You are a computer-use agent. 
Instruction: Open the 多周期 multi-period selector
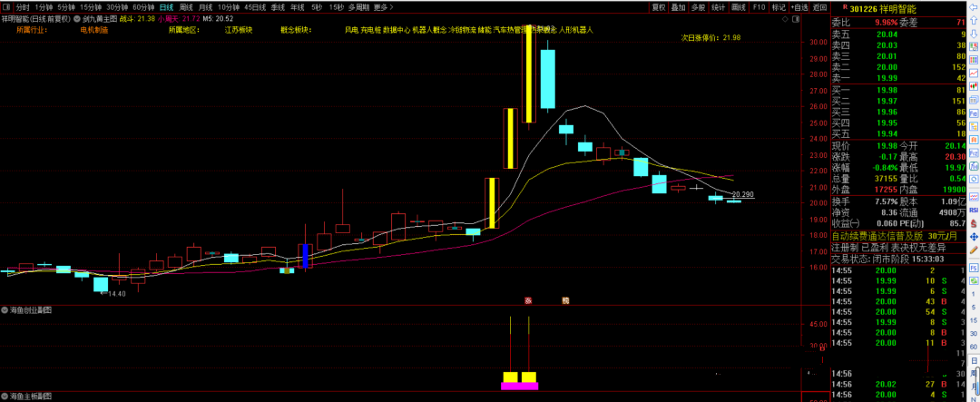[358, 7]
